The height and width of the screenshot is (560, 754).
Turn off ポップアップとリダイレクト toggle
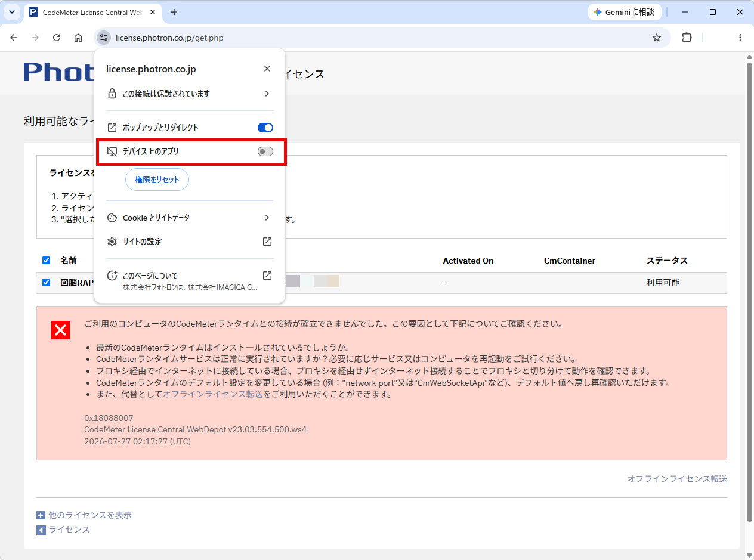[x=265, y=128]
